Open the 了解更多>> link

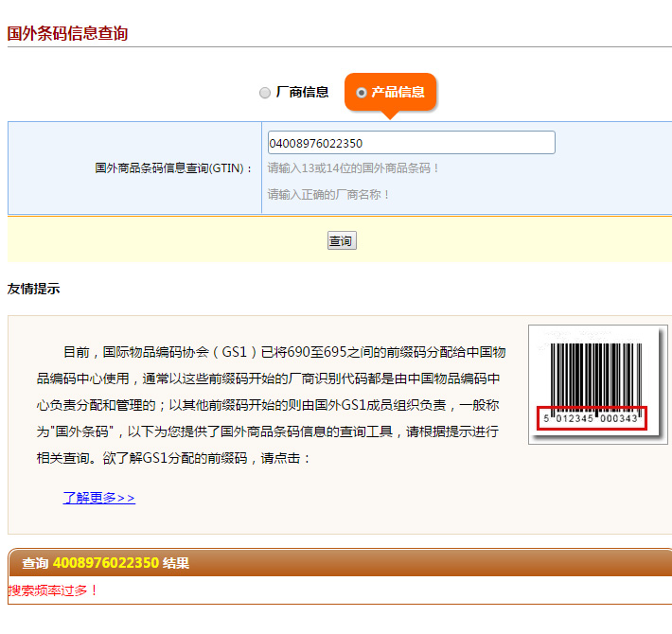pyautogui.click(x=98, y=498)
